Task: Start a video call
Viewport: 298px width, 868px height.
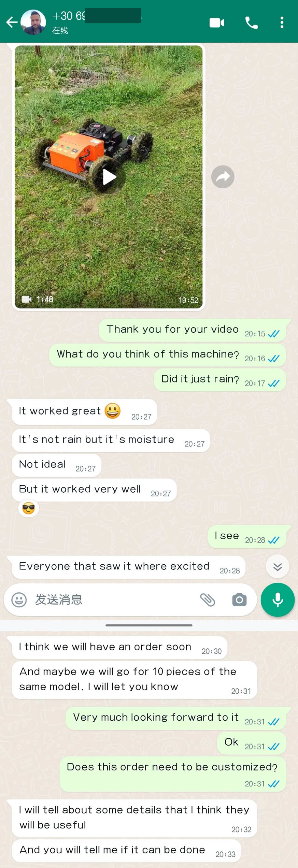Action: click(217, 23)
